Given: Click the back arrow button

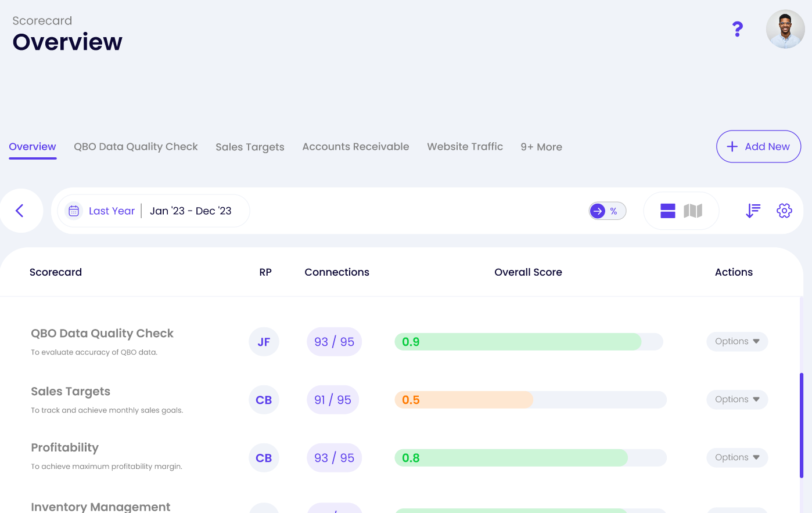Looking at the screenshot, I should (21, 211).
